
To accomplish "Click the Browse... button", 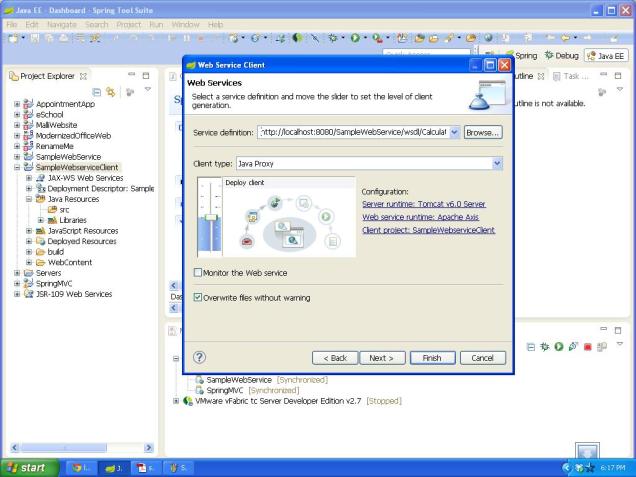I will [x=483, y=132].
